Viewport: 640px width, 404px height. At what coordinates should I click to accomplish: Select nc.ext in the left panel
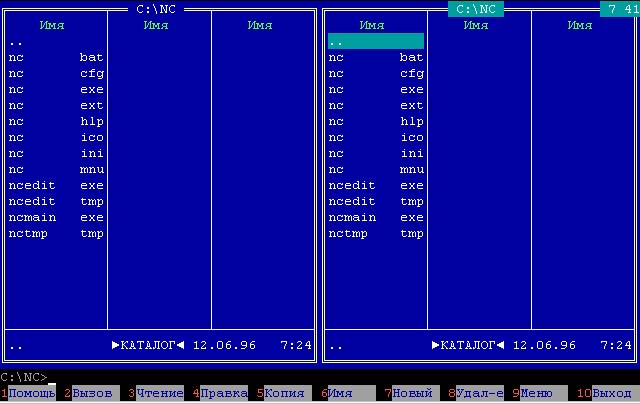tap(56, 105)
